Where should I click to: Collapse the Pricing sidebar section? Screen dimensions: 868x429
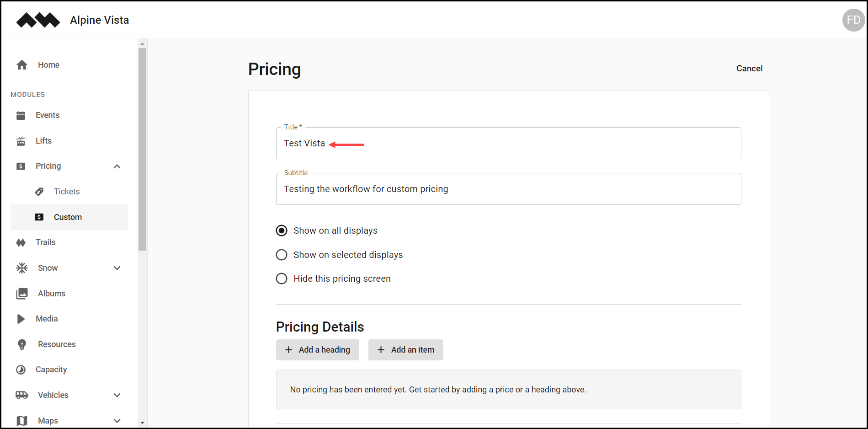117,166
